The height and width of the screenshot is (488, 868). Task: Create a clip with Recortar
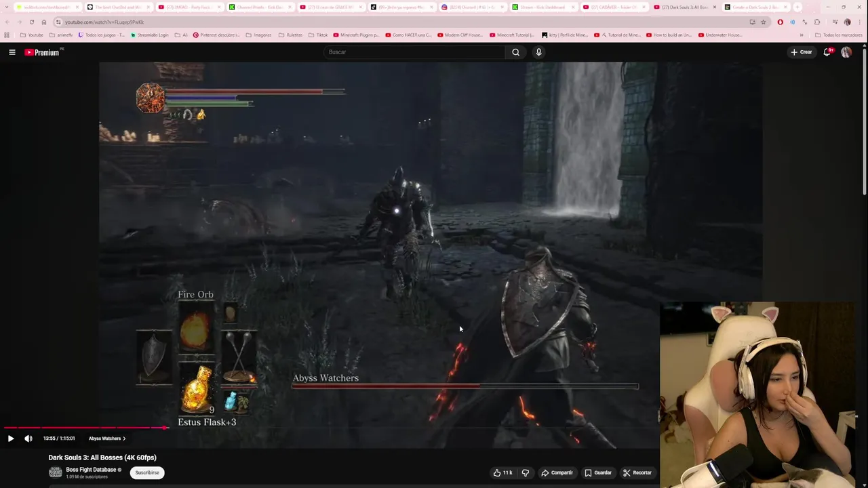pos(637,472)
